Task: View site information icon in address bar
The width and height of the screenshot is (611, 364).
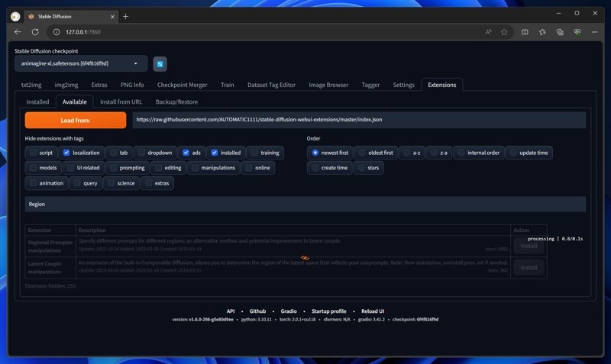Action: coord(57,32)
